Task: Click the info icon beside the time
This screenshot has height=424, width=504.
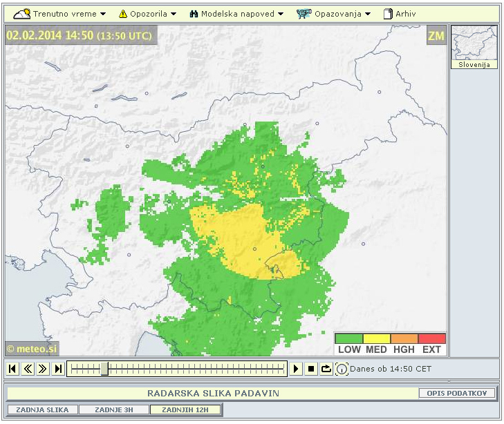Action: (342, 369)
